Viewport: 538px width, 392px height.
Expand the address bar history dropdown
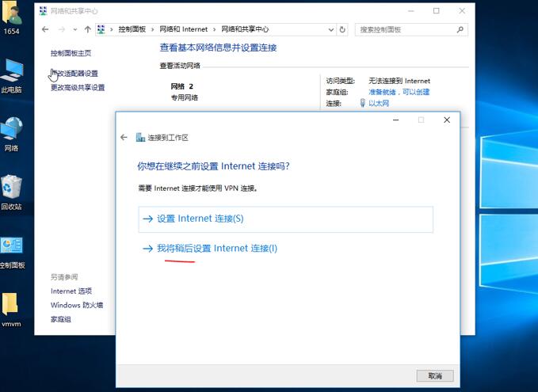click(x=330, y=29)
